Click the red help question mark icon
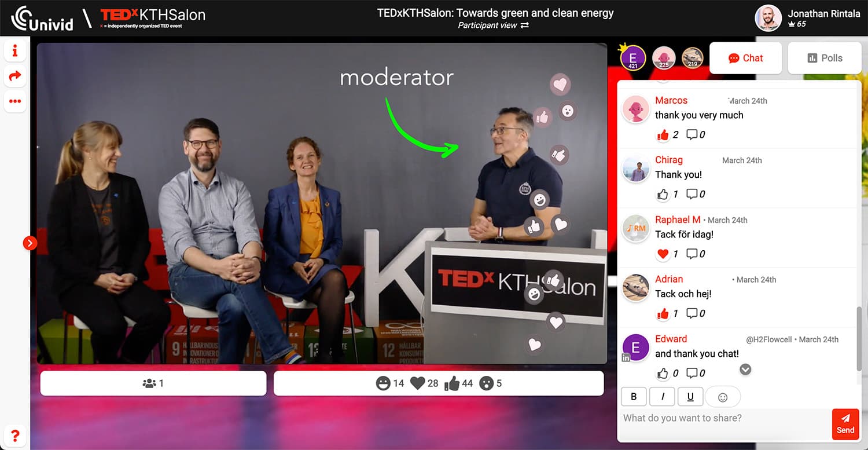The width and height of the screenshot is (868, 450). 15,435
